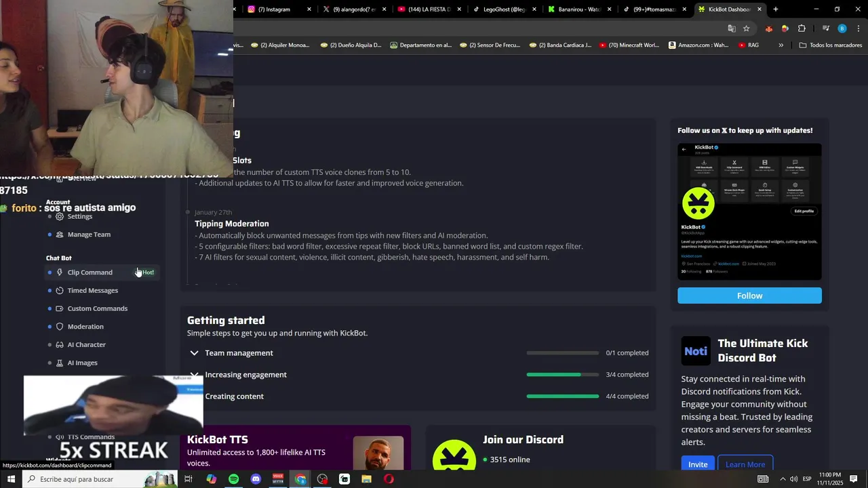Click the Moderation shield icon

click(x=60, y=327)
